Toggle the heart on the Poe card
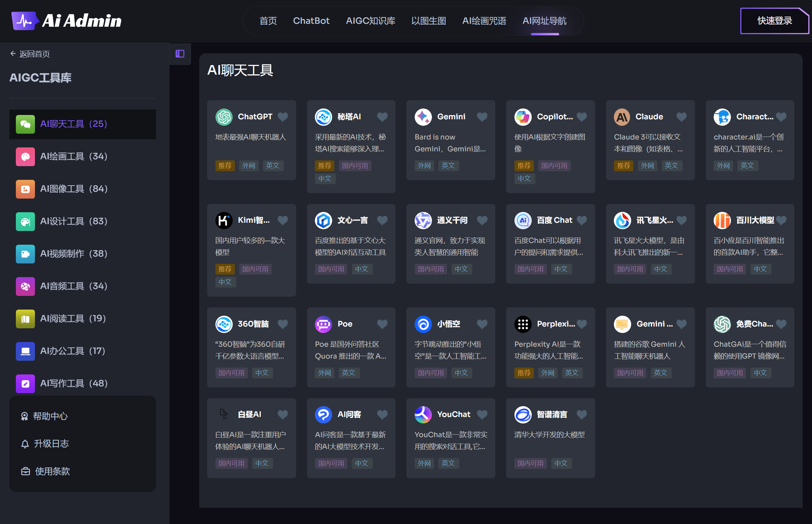812x524 pixels. (382, 324)
